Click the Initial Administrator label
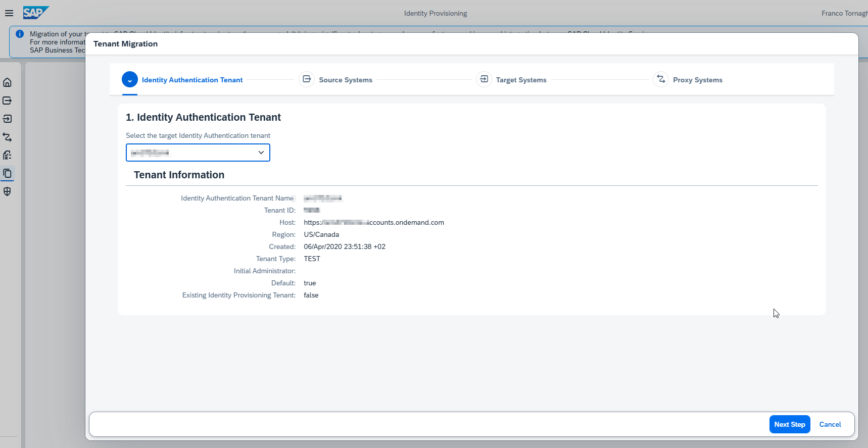The width and height of the screenshot is (868, 448). pyautogui.click(x=265, y=271)
